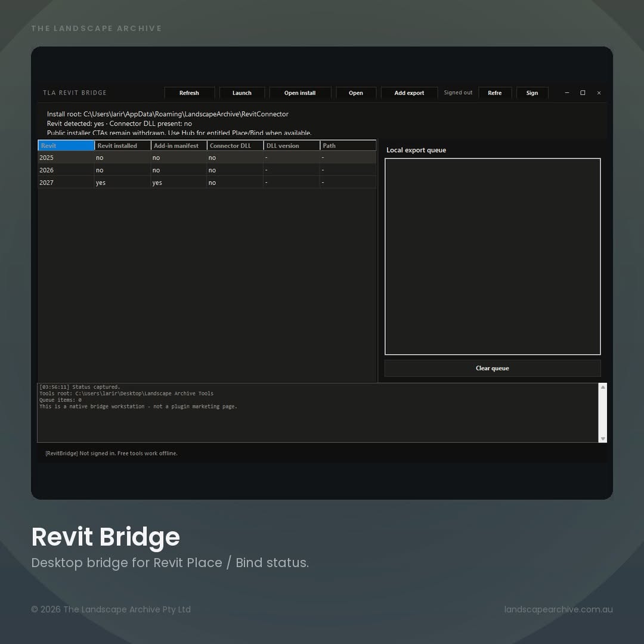Click the 'no' Connector DLL cell for 2027
Viewport: 644px width, 644px height.
click(235, 182)
